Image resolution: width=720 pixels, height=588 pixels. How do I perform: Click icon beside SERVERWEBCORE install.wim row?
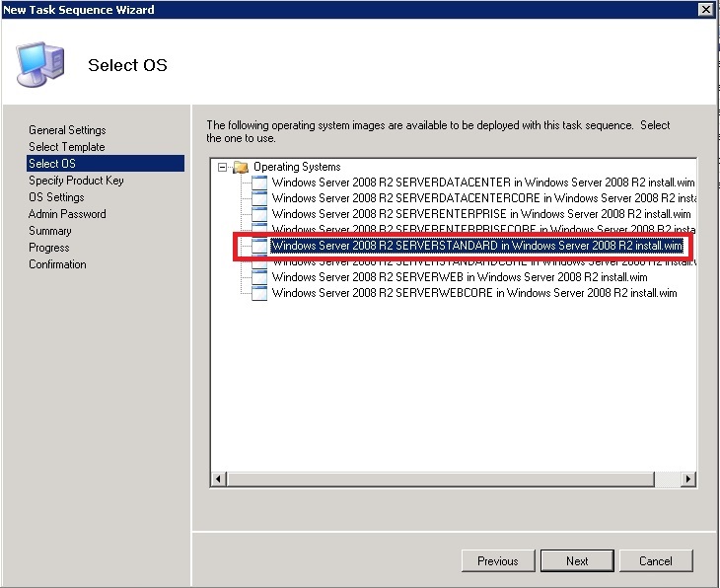(x=259, y=293)
